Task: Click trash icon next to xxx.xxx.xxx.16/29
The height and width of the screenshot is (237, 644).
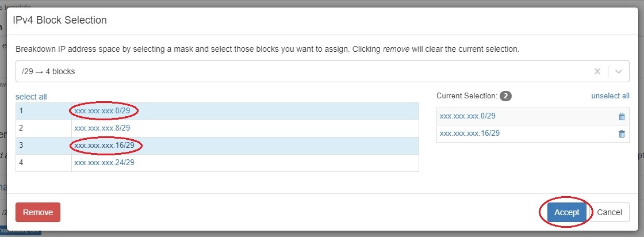Action: pyautogui.click(x=622, y=134)
